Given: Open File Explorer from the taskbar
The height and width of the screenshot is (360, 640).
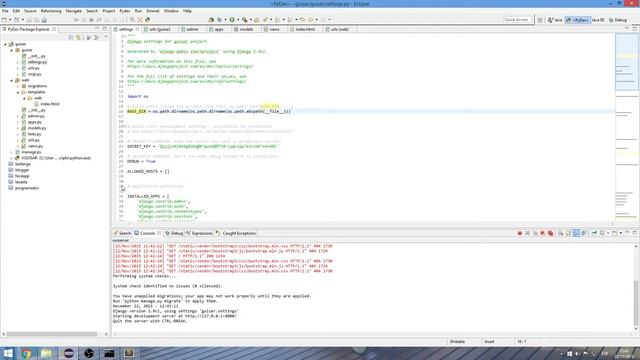Looking at the screenshot, I should pos(47,353).
